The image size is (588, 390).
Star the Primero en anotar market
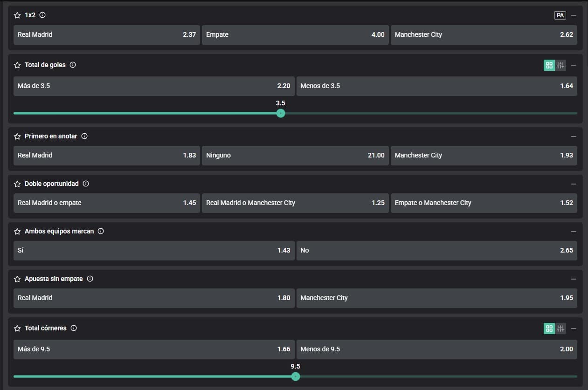tap(17, 137)
